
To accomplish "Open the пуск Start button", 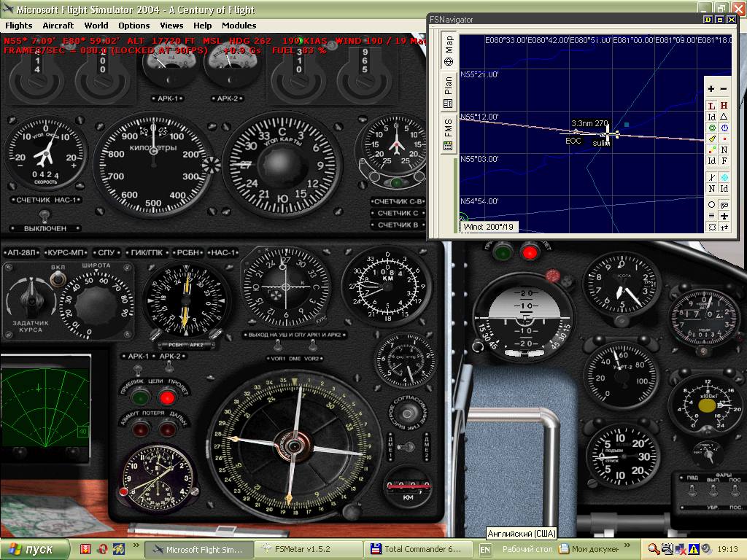I will point(34,549).
